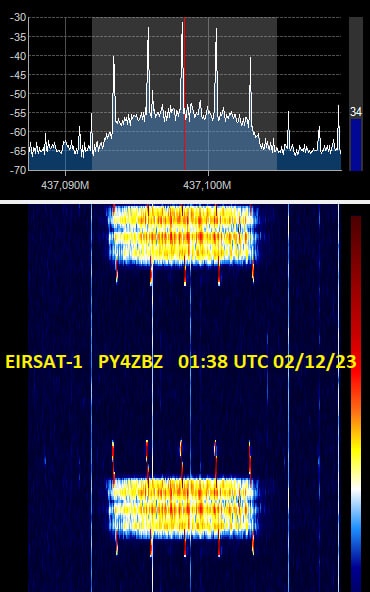This screenshot has width=370, height=592.
Task: Click the PY4ZBZ callsign text
Action: pos(131,362)
